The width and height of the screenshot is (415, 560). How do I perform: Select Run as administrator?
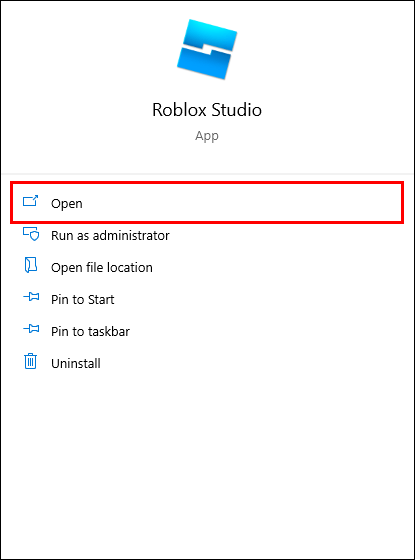tap(110, 235)
